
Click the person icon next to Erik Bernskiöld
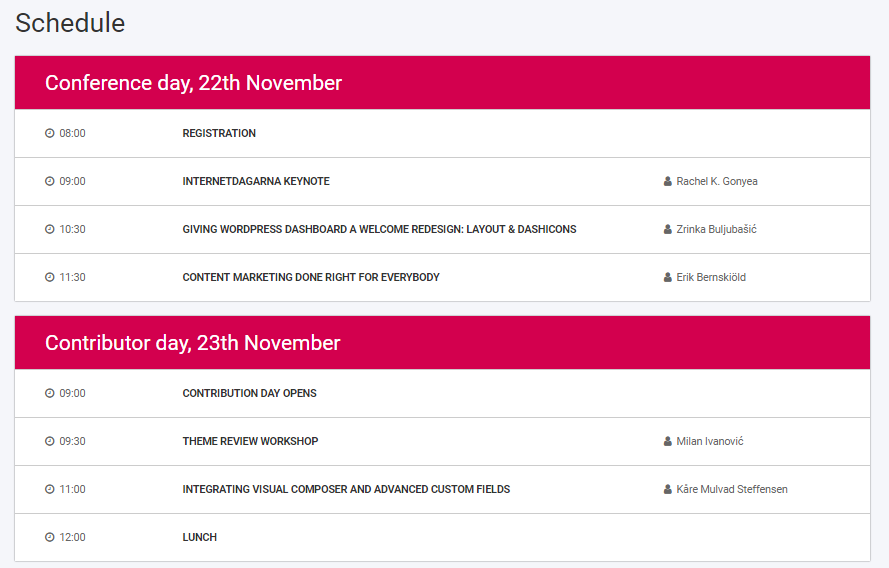[668, 277]
